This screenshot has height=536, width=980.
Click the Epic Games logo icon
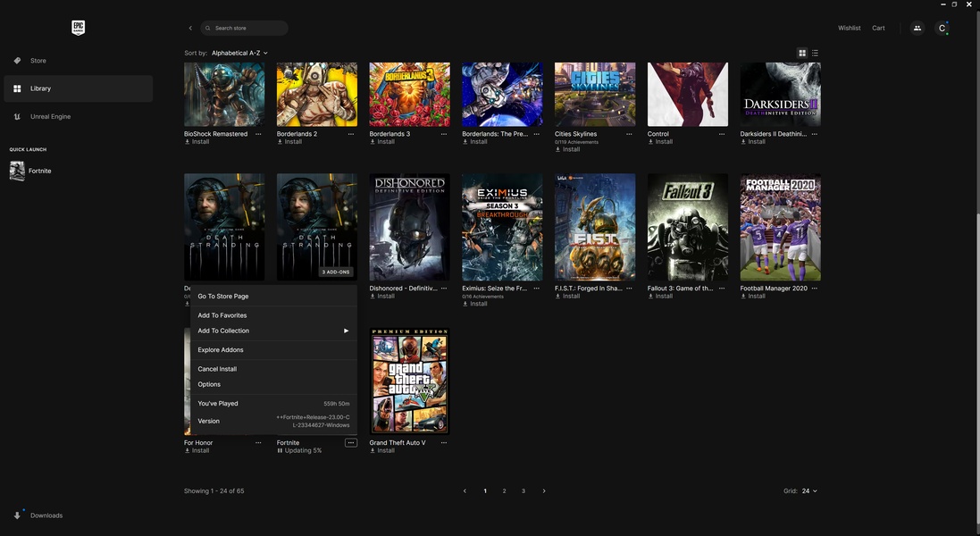coord(78,28)
